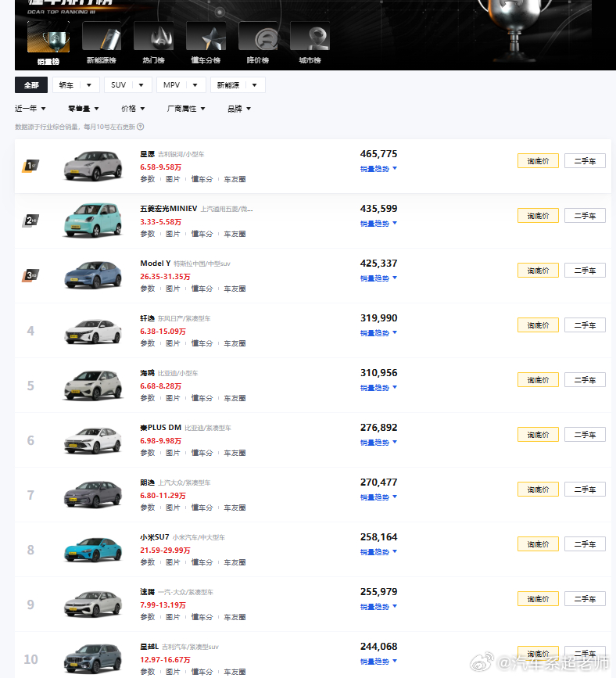Expand the 轿车 dropdown filter
This screenshot has width=616, height=678.
click(x=76, y=85)
